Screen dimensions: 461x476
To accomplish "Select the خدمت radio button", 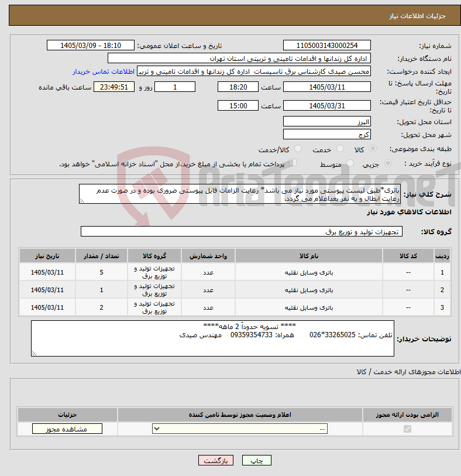I will coord(340,149).
